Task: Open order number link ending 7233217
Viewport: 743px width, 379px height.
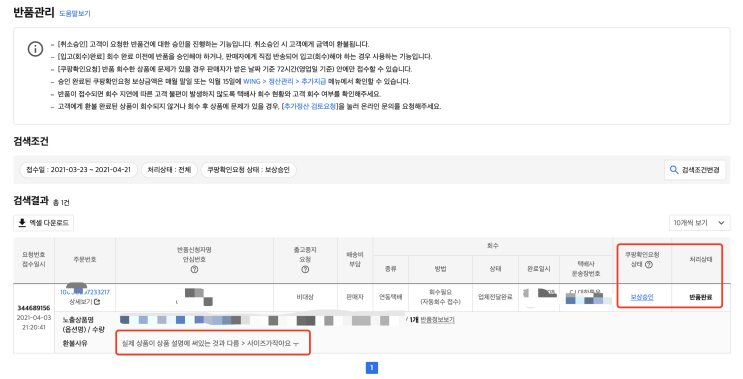Action: (x=85, y=292)
